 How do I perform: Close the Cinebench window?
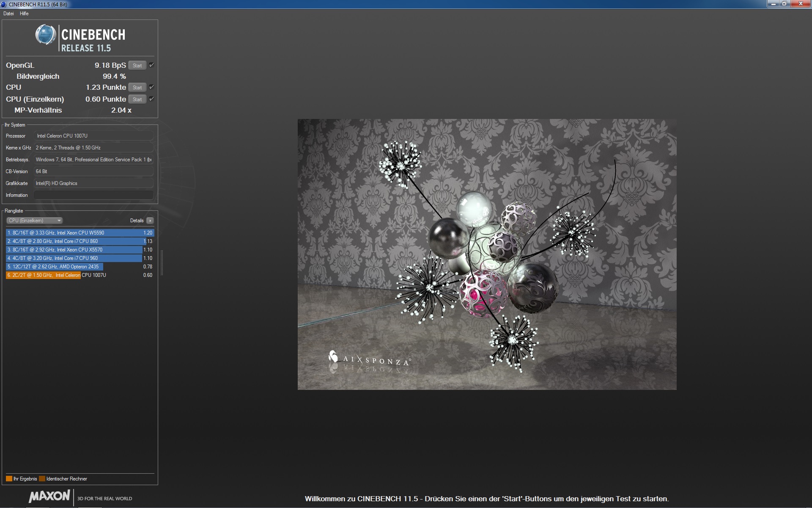pyautogui.click(x=800, y=4)
